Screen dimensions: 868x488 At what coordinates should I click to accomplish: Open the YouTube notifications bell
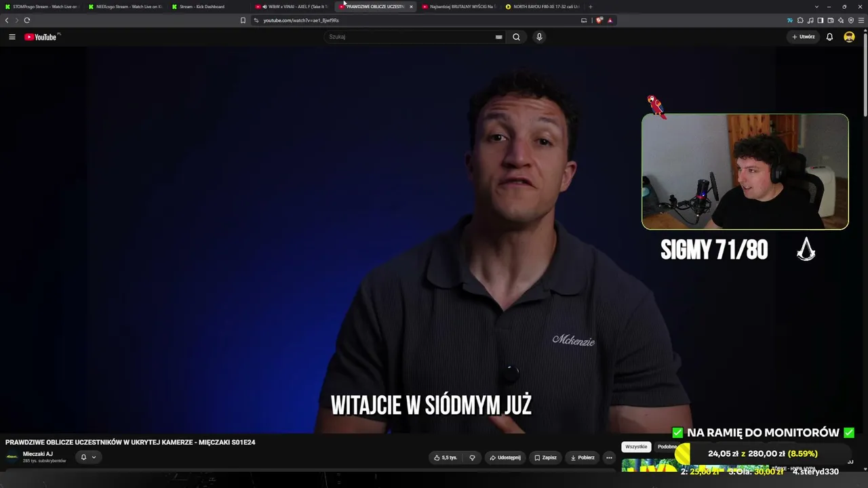coord(829,37)
